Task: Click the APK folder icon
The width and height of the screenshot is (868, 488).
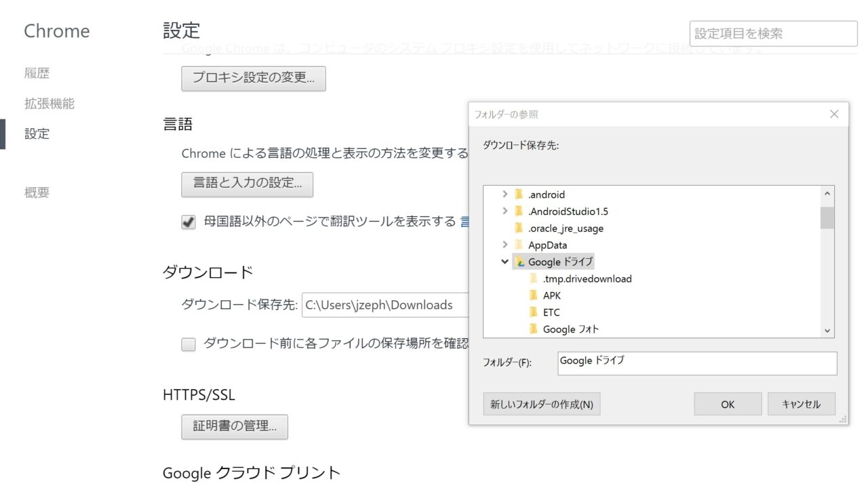Action: 534,296
